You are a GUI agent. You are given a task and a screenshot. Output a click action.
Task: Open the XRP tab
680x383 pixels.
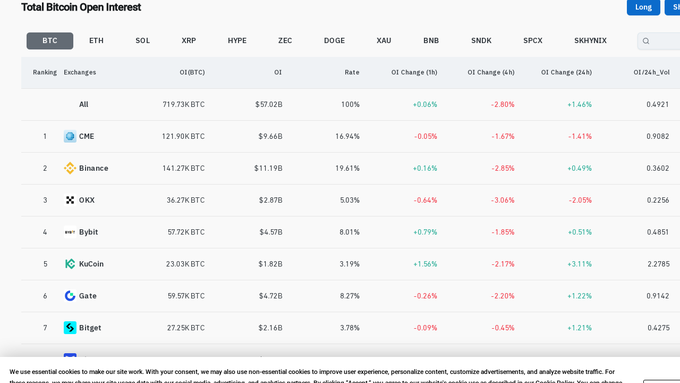pos(189,41)
